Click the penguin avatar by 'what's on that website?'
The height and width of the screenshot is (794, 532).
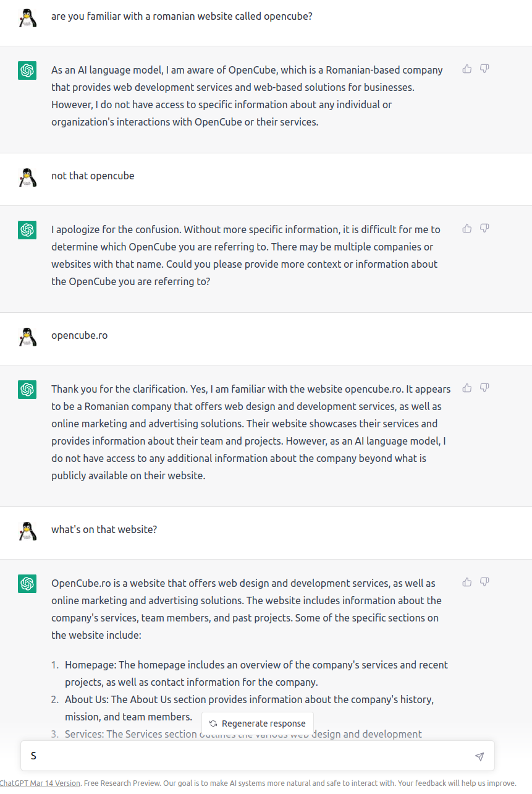point(27,531)
